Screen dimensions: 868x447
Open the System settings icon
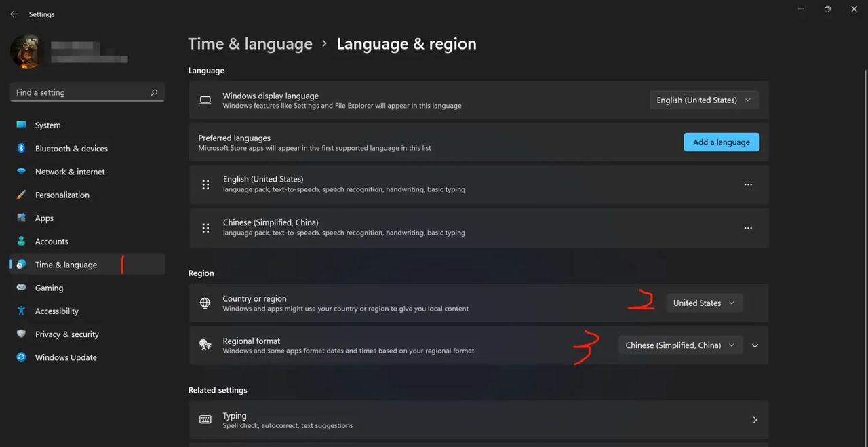point(22,125)
